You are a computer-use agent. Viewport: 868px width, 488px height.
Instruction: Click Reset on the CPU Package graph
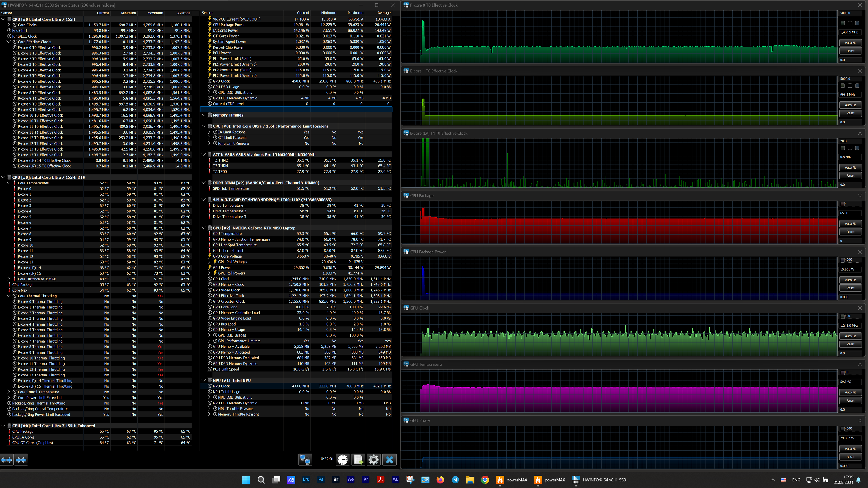[850, 232]
